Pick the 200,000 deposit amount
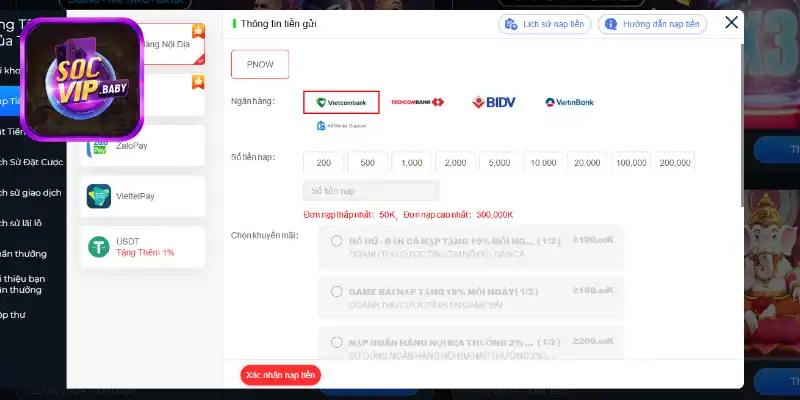The height and width of the screenshot is (400, 800). (675, 163)
